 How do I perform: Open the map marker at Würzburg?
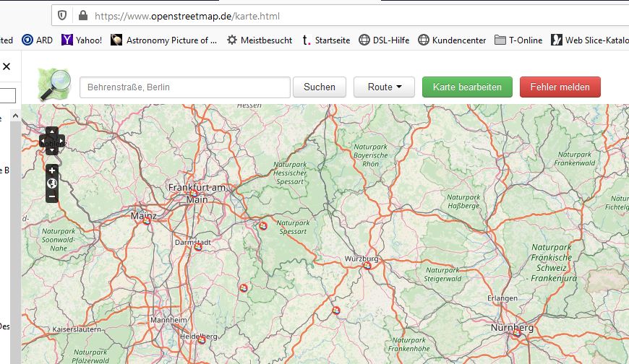[367, 265]
